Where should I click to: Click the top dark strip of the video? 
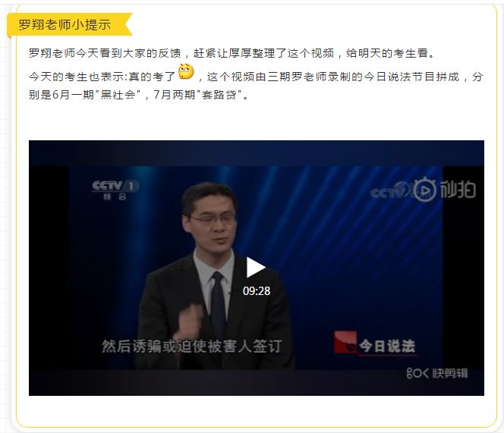257,153
